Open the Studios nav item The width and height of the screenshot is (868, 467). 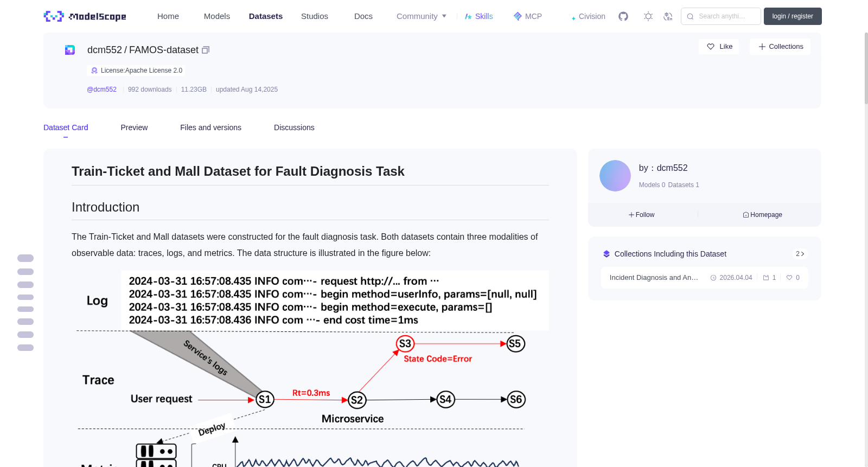pos(315,16)
